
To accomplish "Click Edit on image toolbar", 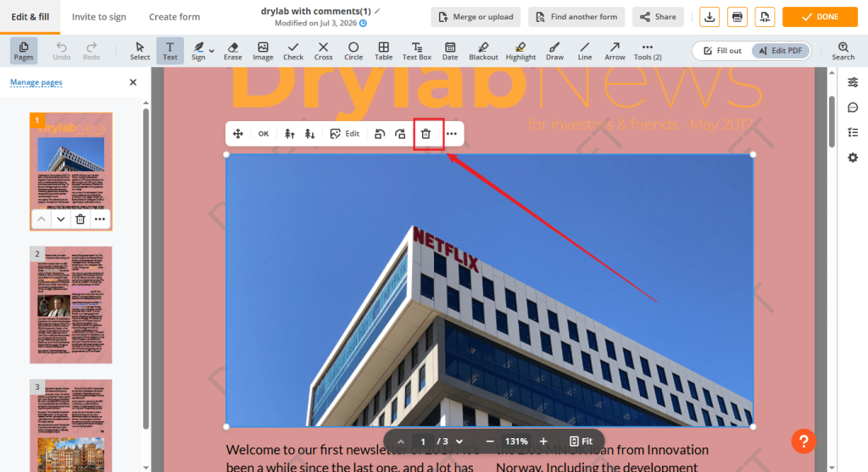I will [x=345, y=134].
